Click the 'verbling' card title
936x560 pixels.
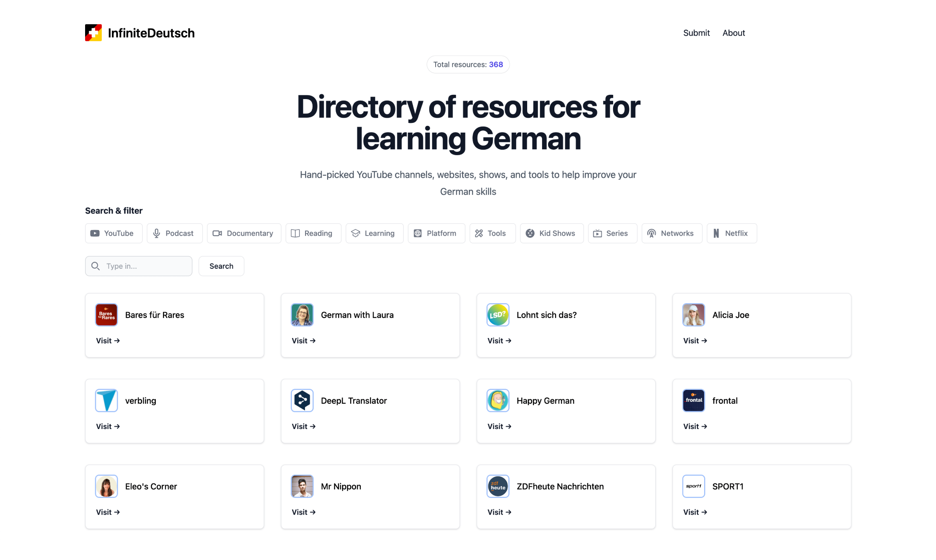tap(141, 401)
